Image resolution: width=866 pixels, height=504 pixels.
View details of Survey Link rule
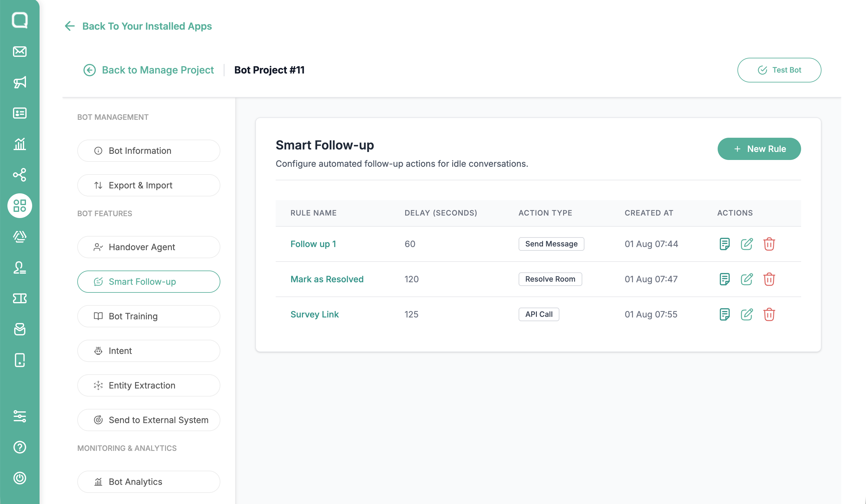point(724,314)
